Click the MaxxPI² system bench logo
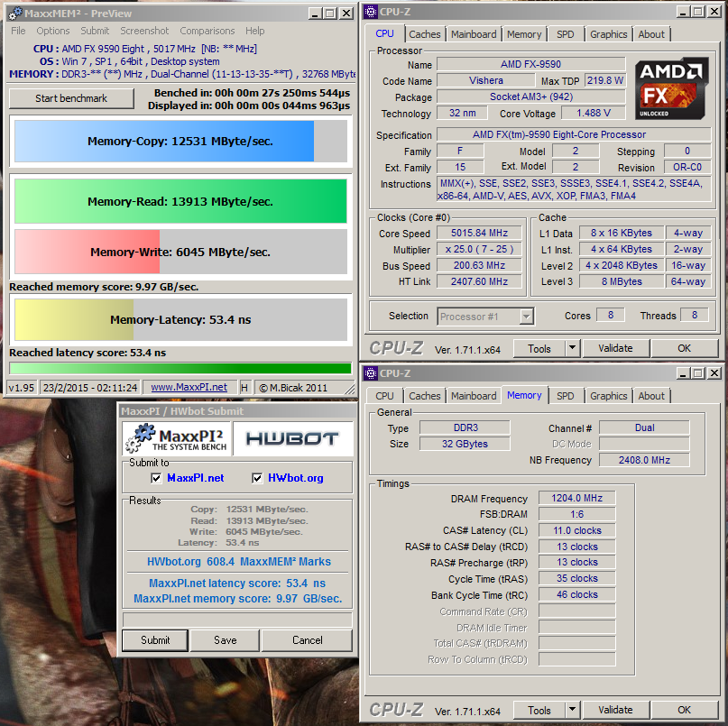 pyautogui.click(x=177, y=438)
